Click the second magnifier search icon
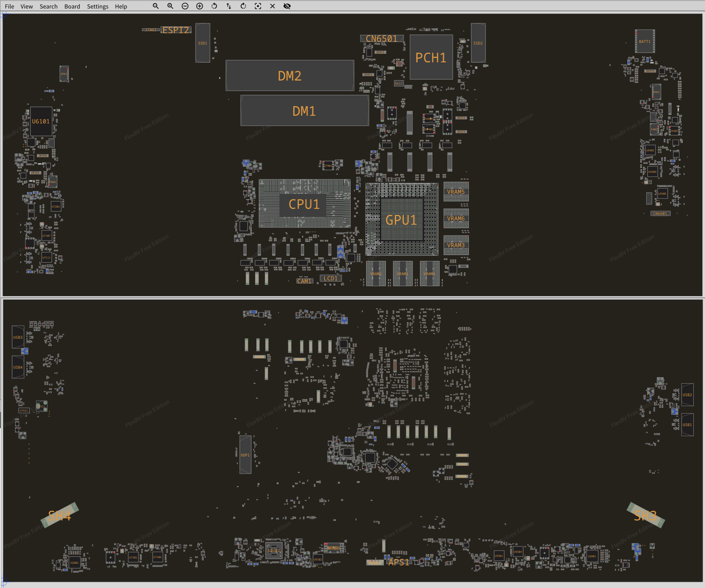 [170, 6]
